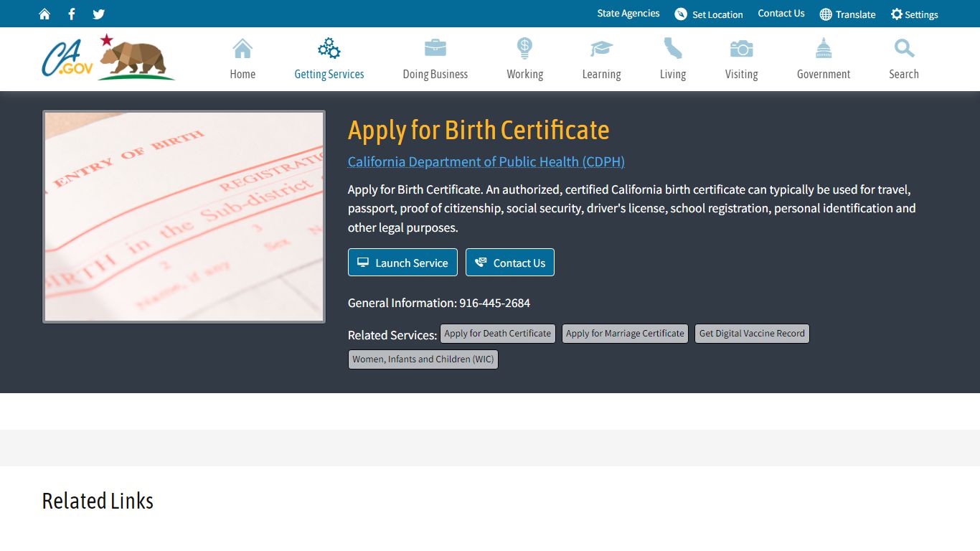Click the monitor icon on Launch Service

coord(363,263)
